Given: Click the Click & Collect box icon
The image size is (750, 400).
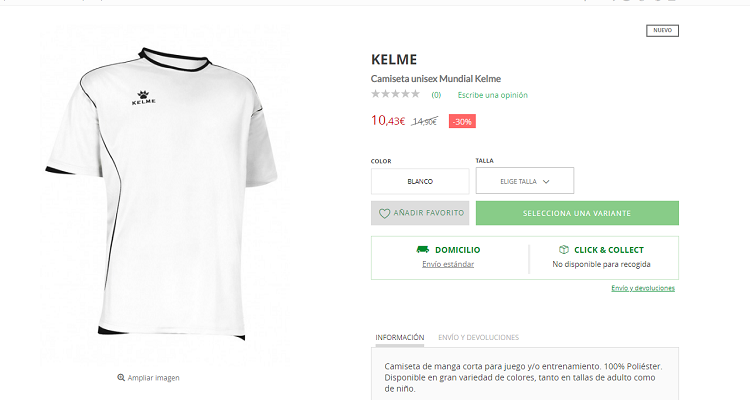Looking at the screenshot, I should [564, 249].
